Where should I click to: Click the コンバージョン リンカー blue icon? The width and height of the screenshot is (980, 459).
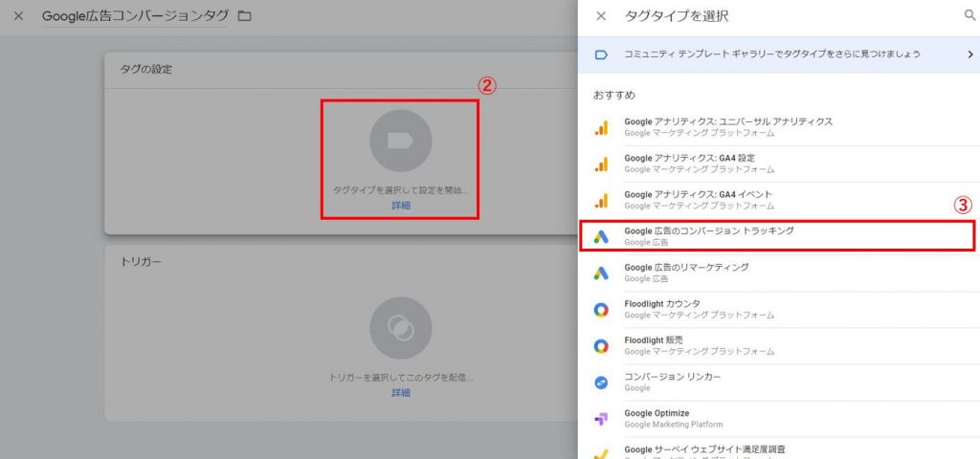pyautogui.click(x=601, y=382)
